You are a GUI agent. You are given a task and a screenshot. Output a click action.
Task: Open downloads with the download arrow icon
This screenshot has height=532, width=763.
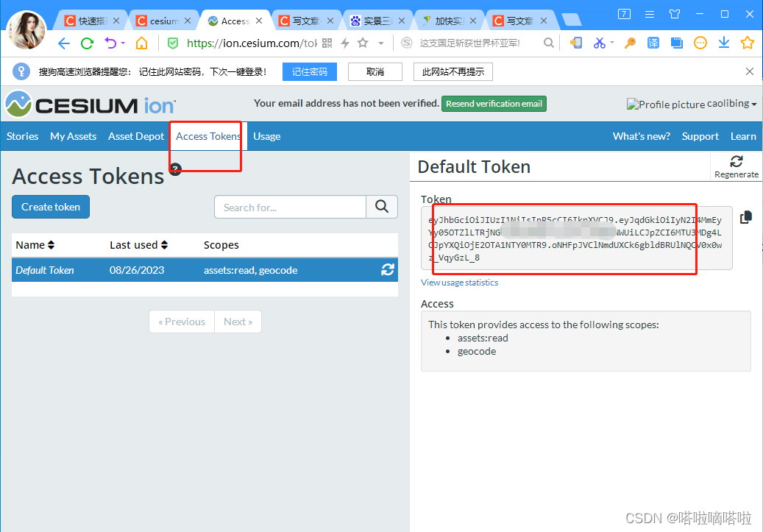point(723,43)
